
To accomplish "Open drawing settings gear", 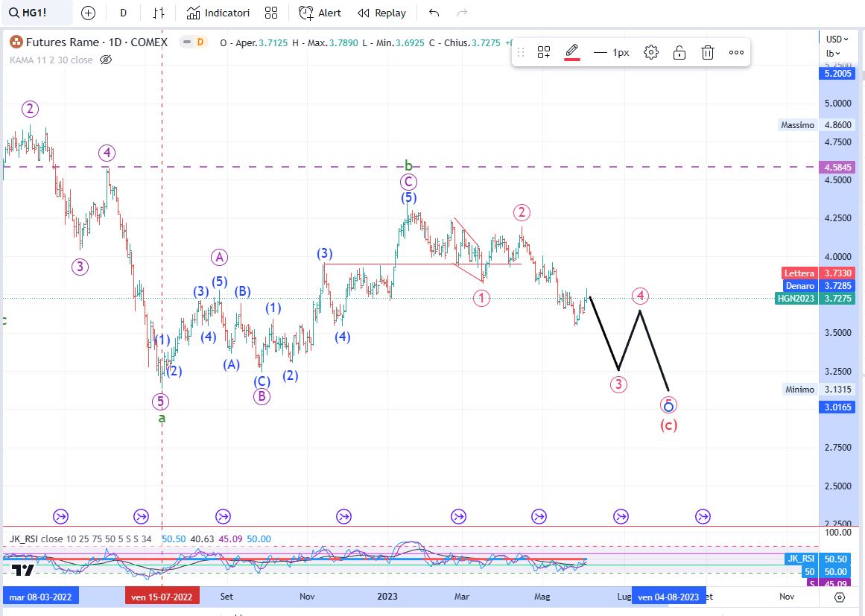I will pos(651,52).
